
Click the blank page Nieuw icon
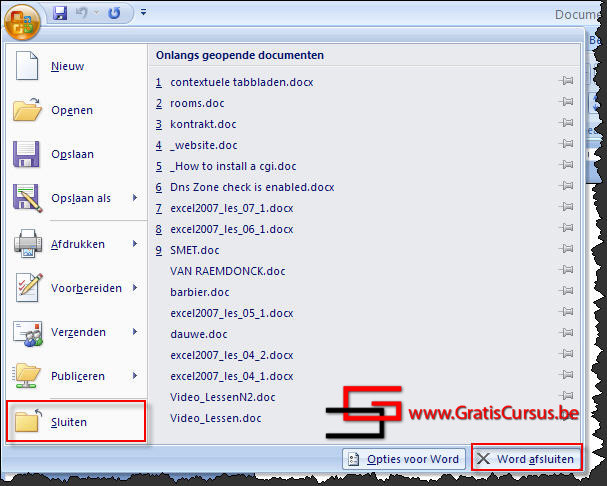click(27, 66)
